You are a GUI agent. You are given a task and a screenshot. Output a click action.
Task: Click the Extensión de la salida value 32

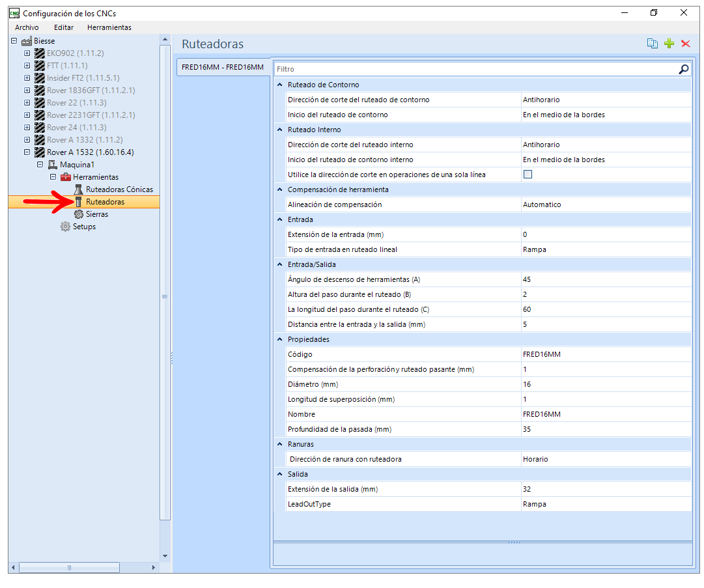point(606,489)
